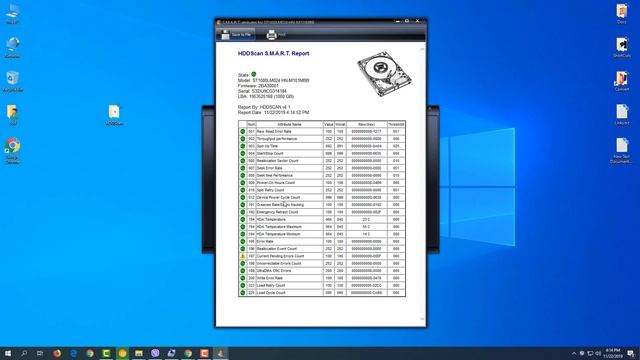This screenshot has width=640, height=360.
Task: Click the Uncorrectable Errors Count attribute name
Action: pos(279,264)
